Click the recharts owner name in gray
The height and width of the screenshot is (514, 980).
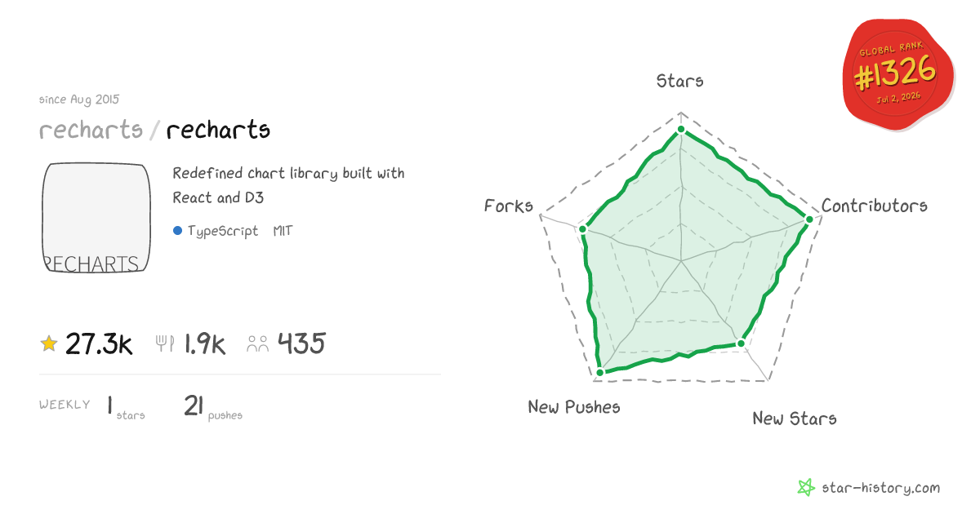(91, 130)
